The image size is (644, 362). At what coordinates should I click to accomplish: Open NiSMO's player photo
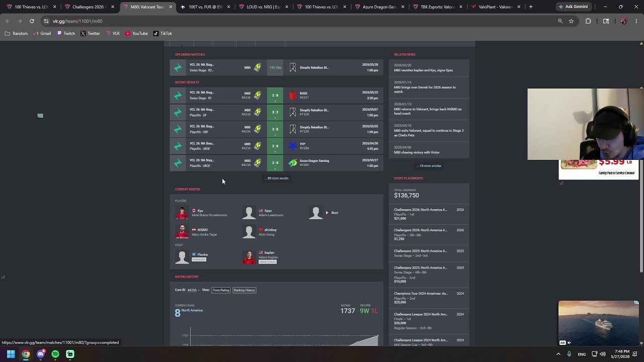tap(182, 232)
